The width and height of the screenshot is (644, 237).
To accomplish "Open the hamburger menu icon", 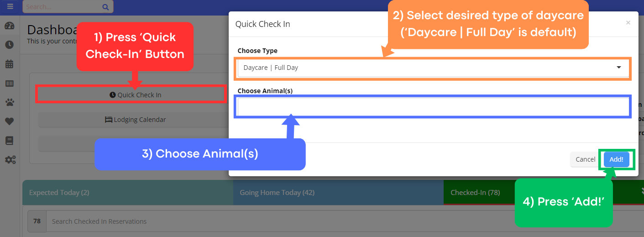I will [x=10, y=6].
